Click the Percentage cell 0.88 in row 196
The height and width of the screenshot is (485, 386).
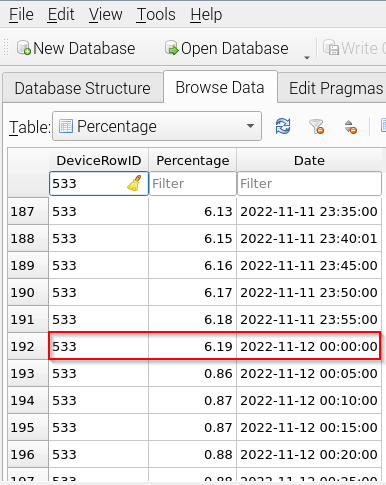pyautogui.click(x=193, y=454)
